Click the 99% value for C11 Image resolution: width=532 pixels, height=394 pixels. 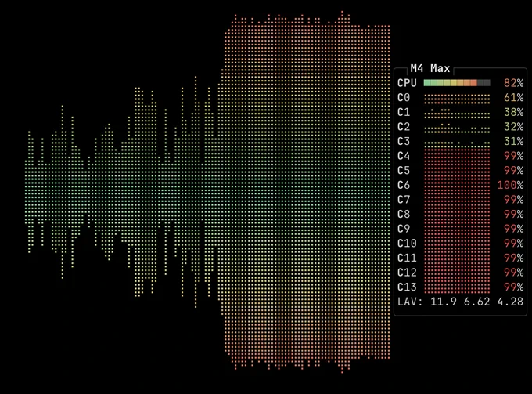click(x=514, y=258)
